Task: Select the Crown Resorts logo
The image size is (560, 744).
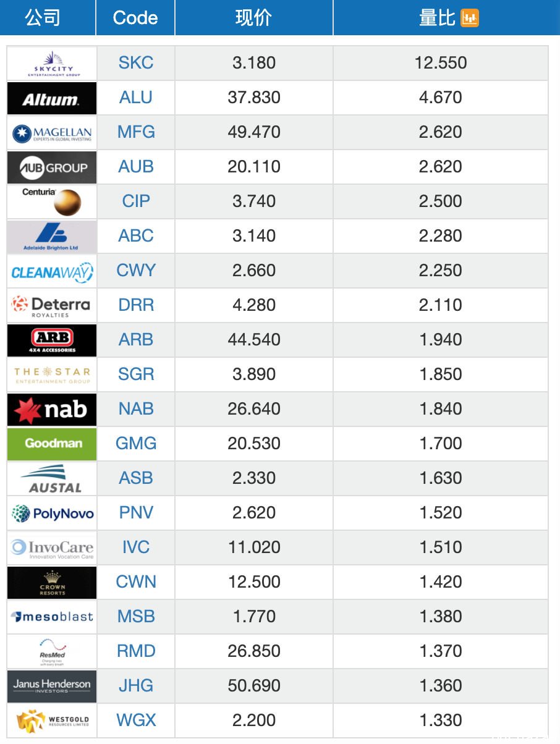Action: [52, 582]
